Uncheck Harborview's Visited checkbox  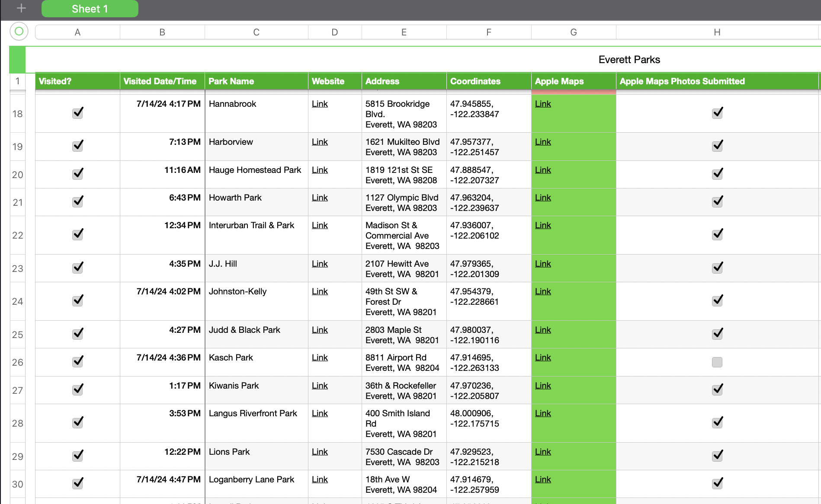(x=77, y=146)
